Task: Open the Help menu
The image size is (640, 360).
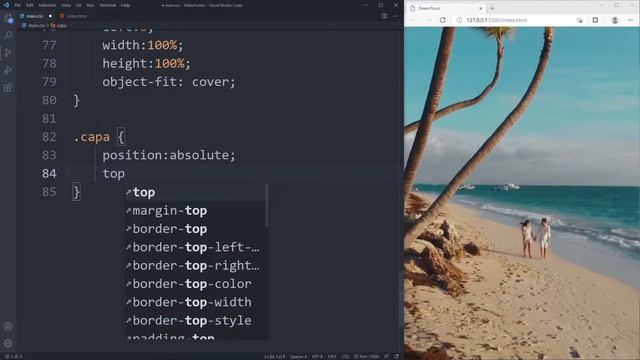Action: point(125,5)
